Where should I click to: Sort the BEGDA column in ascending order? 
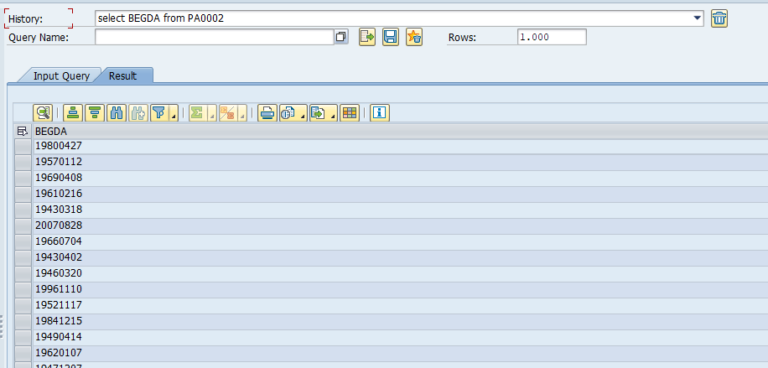point(73,113)
